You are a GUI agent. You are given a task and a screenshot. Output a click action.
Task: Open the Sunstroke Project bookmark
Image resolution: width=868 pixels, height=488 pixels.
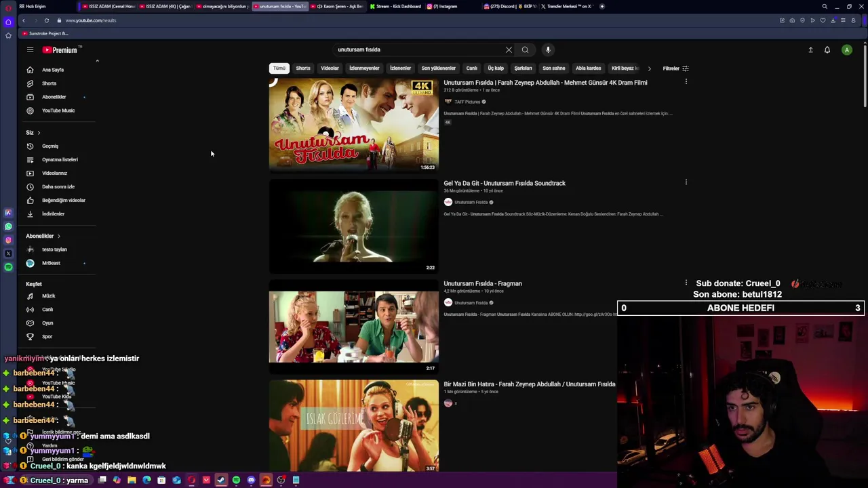(x=45, y=33)
